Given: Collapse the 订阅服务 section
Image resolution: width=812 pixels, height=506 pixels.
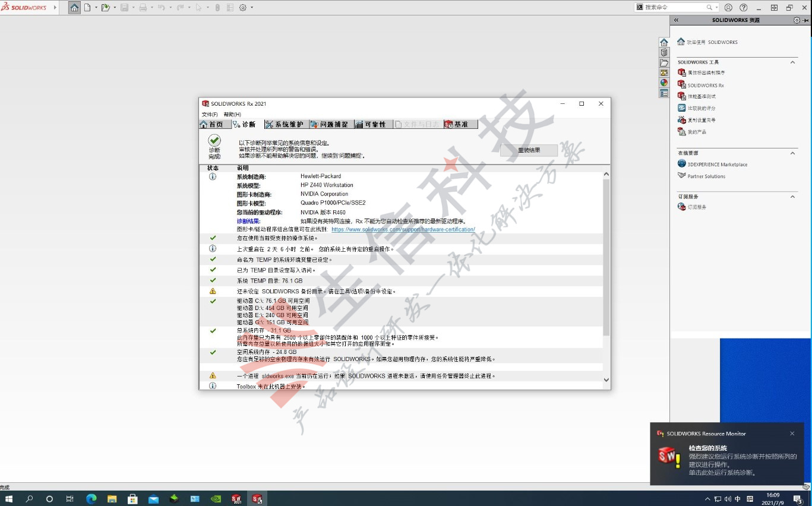Looking at the screenshot, I should [x=792, y=197].
